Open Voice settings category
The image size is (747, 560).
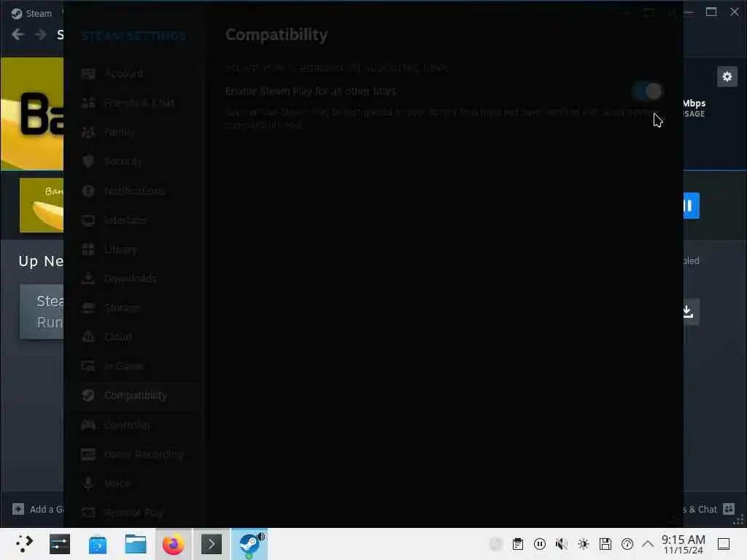click(x=134, y=483)
